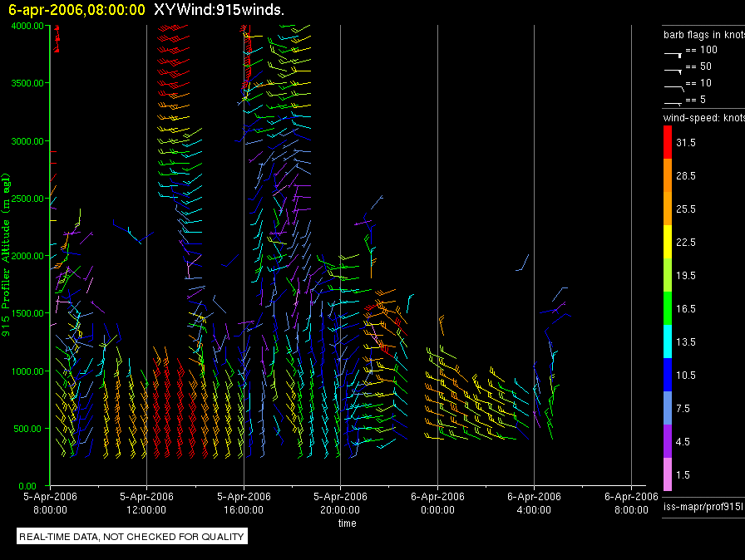Click the 5-knot barb flag legend icon
This screenshot has height=560, width=745.
click(x=673, y=101)
